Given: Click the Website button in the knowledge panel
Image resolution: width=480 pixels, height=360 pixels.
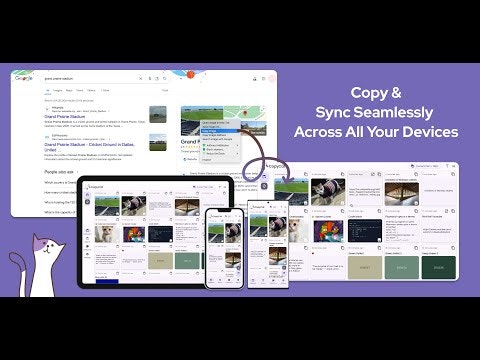Looking at the screenshot, I should (190, 159).
